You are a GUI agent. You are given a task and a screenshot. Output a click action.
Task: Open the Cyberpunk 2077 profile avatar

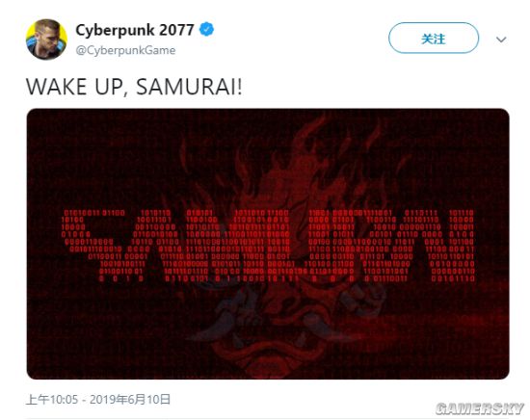[x=46, y=39]
